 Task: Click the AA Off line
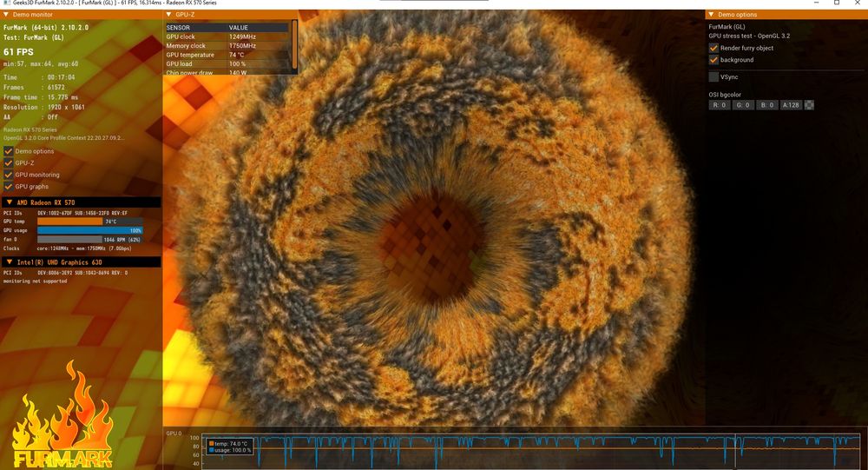[x=30, y=117]
